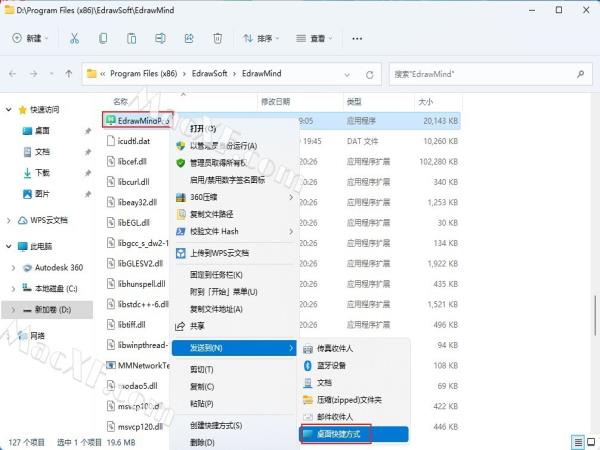This screenshot has height=450, width=600.
Task: Open the 发送到(N) submenu entry
Action: click(x=234, y=348)
